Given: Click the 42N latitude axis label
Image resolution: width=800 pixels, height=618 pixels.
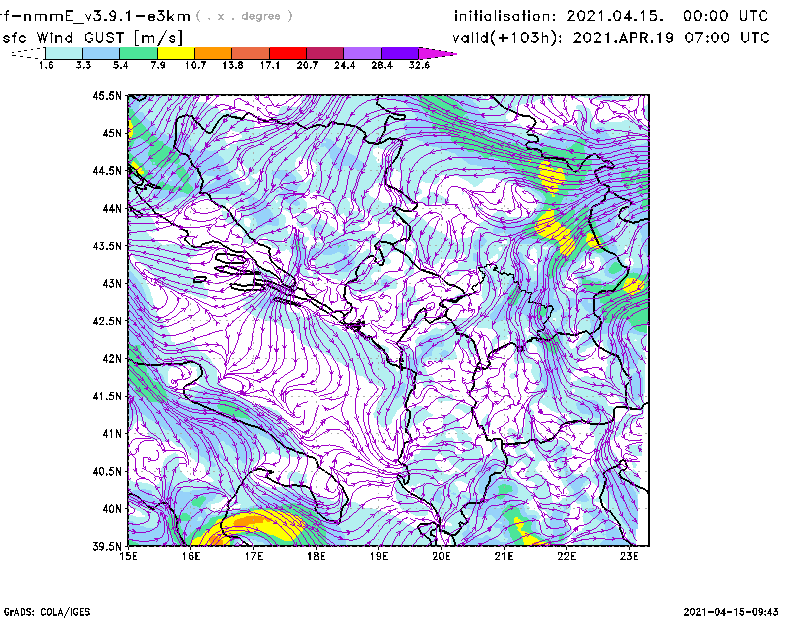Looking at the screenshot, I should [x=112, y=359].
